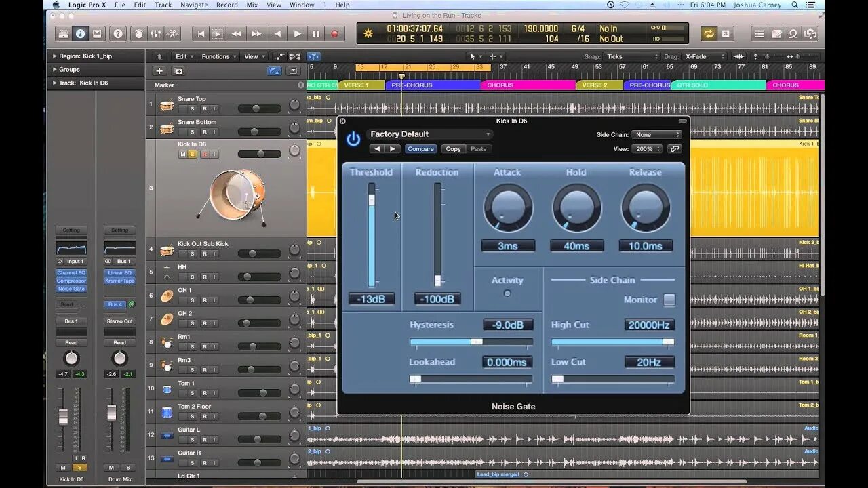This screenshot has height=488, width=868.
Task: Open the Drag X-Fade dropdown
Action: point(705,56)
